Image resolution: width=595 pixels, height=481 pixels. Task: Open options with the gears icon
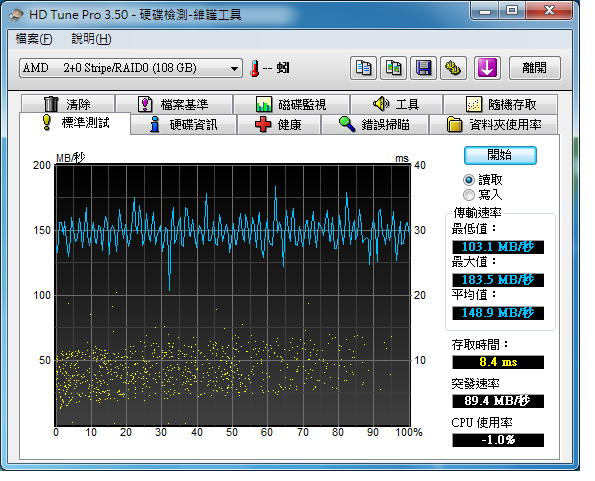(x=453, y=68)
